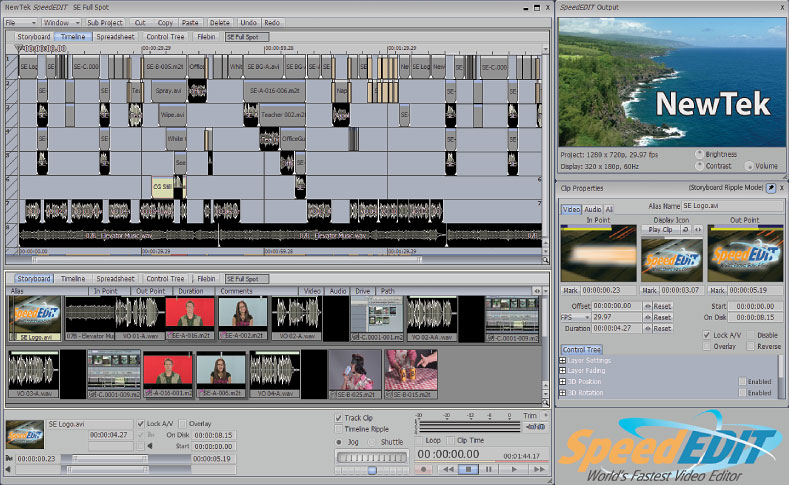Select the SE-B-025.m2t storyboard thumbnail

pyautogui.click(x=355, y=374)
